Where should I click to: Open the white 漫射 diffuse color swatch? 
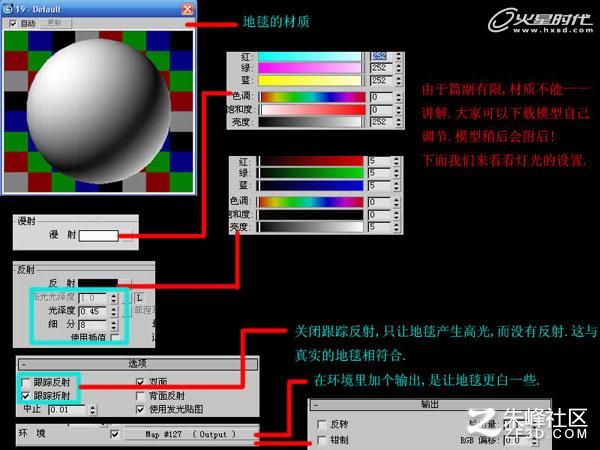pyautogui.click(x=99, y=235)
